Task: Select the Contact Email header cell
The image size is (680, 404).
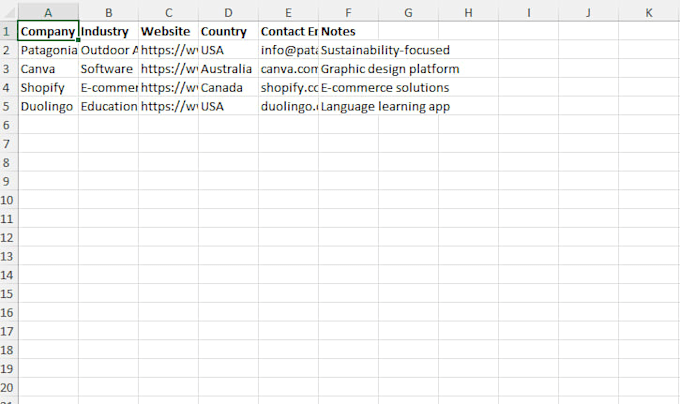Action: (x=288, y=31)
